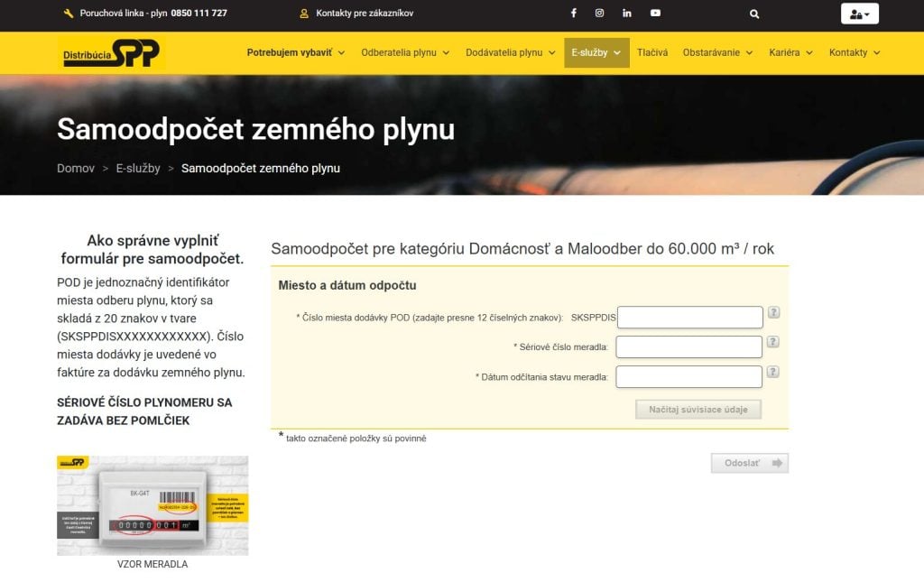Expand the Odberatelia plynu menu
Image resolution: width=924 pixels, height=582 pixels.
coord(405,53)
